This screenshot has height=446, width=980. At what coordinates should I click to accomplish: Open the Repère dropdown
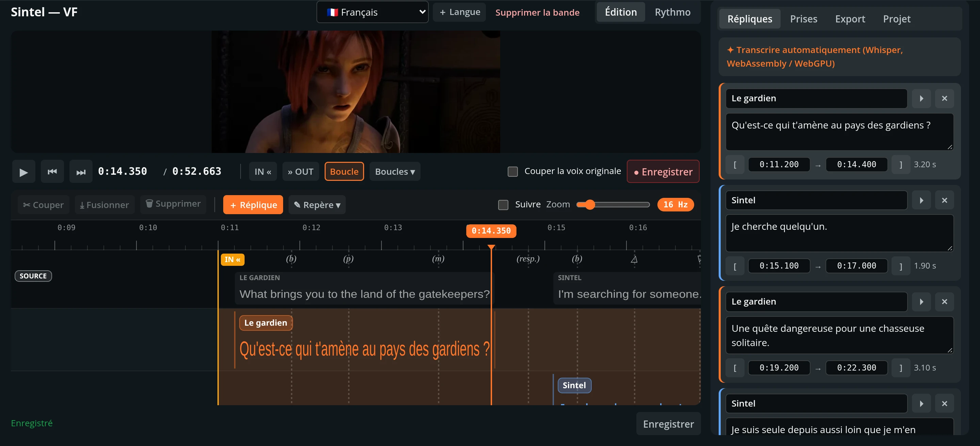point(317,205)
